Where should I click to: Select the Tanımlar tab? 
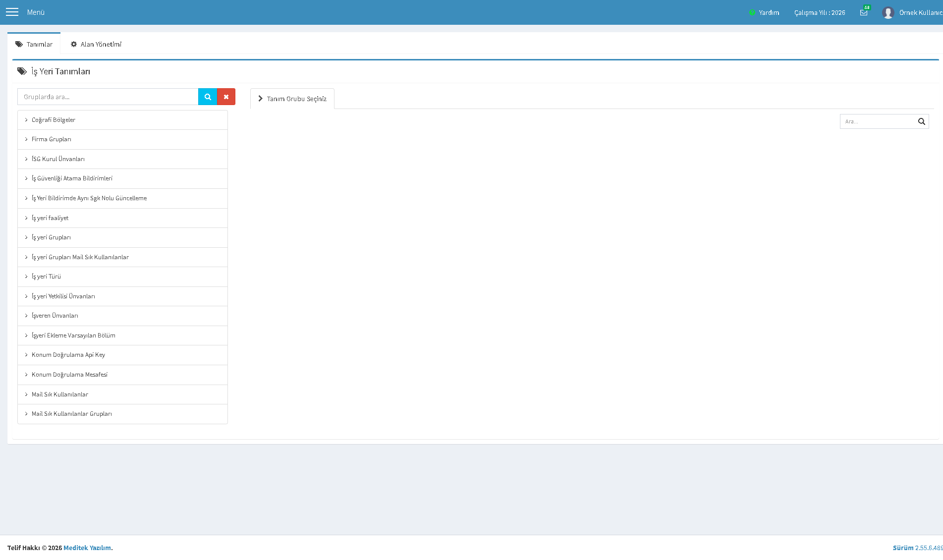pos(34,44)
